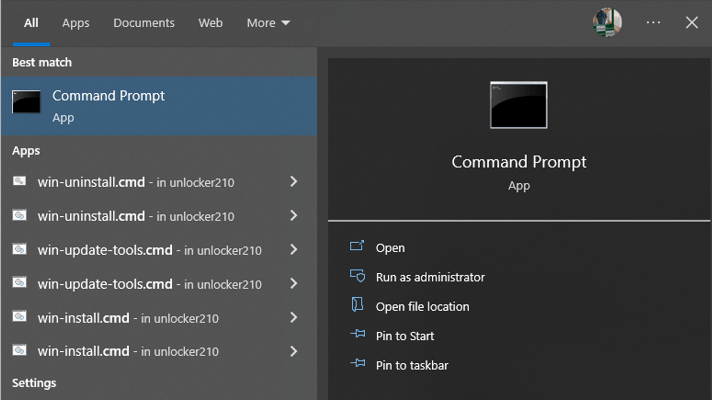Click the Pin to Start pushpin icon

(x=358, y=335)
